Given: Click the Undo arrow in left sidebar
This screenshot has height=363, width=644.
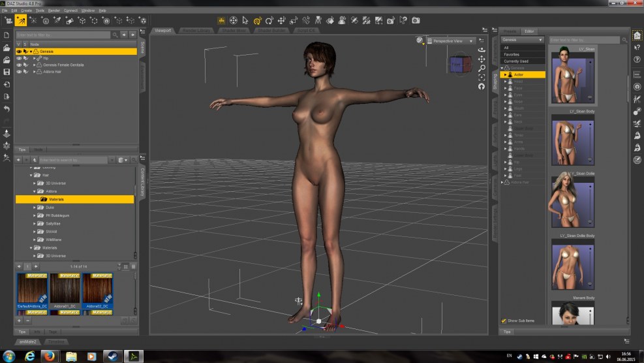Looking at the screenshot, I should [7, 109].
